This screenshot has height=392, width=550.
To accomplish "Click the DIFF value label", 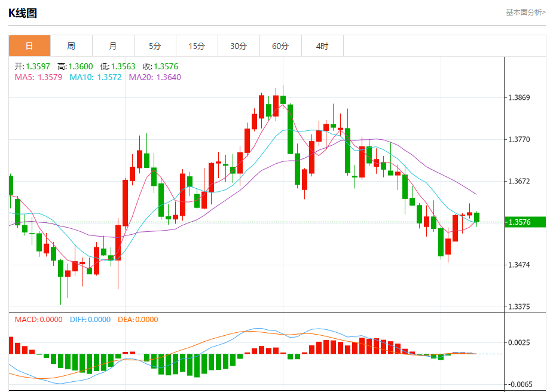I will [x=90, y=320].
